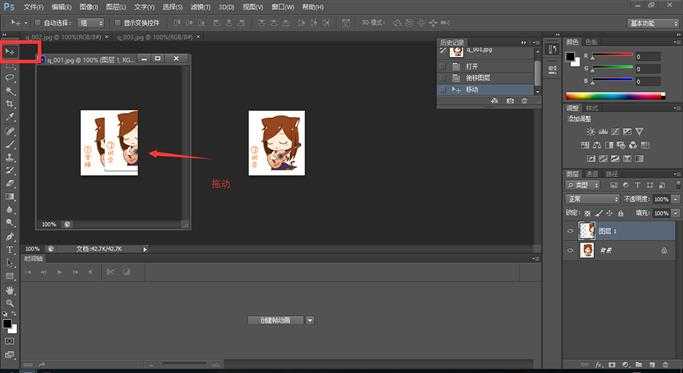The height and width of the screenshot is (373, 683).
Task: Select the Horizontal Type tool
Action: [10, 250]
